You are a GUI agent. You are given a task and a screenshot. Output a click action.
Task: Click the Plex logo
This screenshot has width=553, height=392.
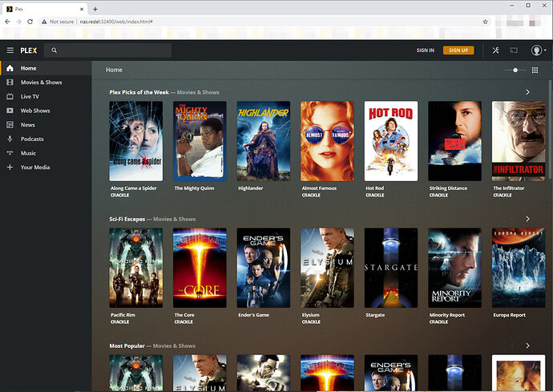29,51
